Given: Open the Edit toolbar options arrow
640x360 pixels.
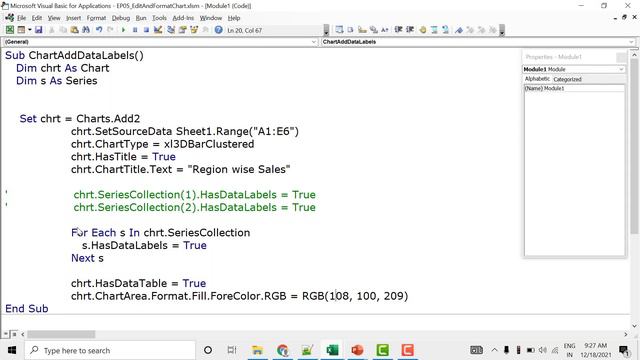Looking at the screenshot, I should (502, 30).
